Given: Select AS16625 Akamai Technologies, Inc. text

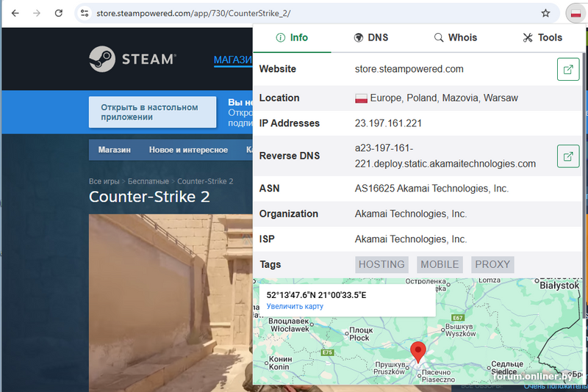Looking at the screenshot, I should (x=431, y=189).
